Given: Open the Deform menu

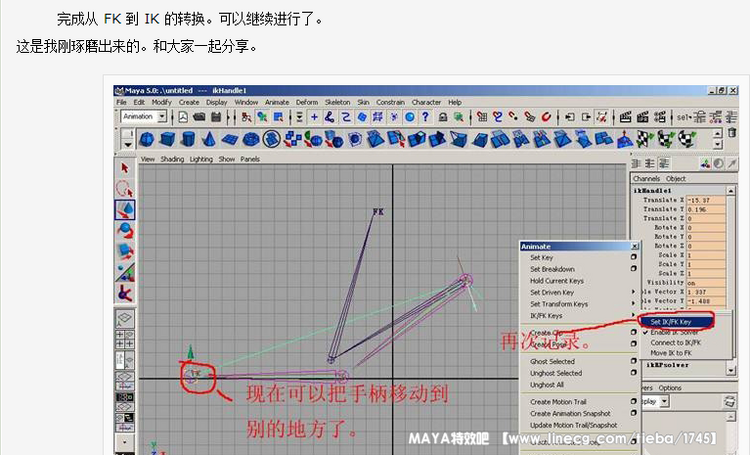Looking at the screenshot, I should coord(307,102).
